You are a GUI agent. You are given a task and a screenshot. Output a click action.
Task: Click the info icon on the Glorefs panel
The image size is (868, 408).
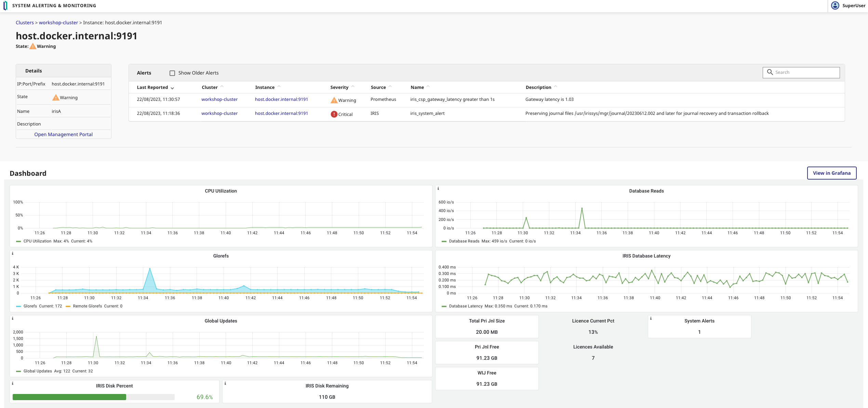click(x=13, y=253)
